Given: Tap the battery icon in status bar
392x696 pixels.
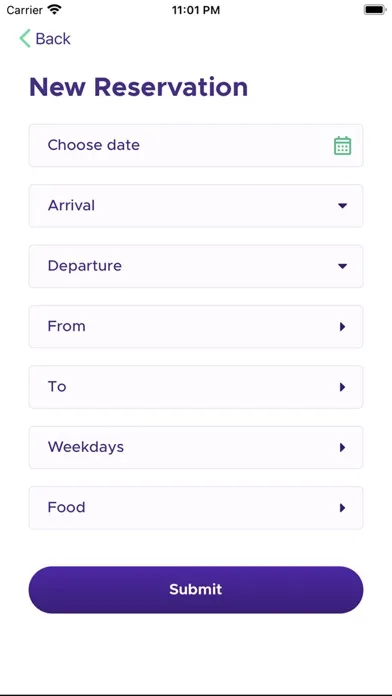Looking at the screenshot, I should tap(375, 10).
